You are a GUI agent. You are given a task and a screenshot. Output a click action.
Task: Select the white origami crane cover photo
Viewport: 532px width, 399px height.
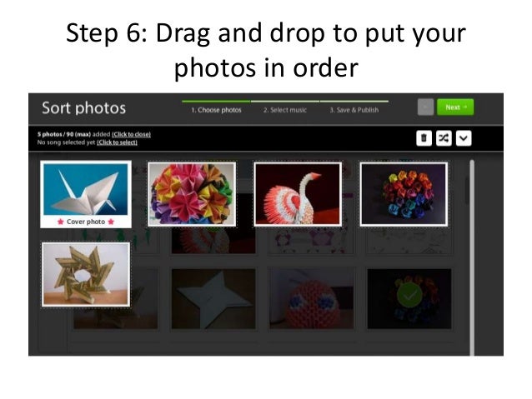(x=86, y=189)
